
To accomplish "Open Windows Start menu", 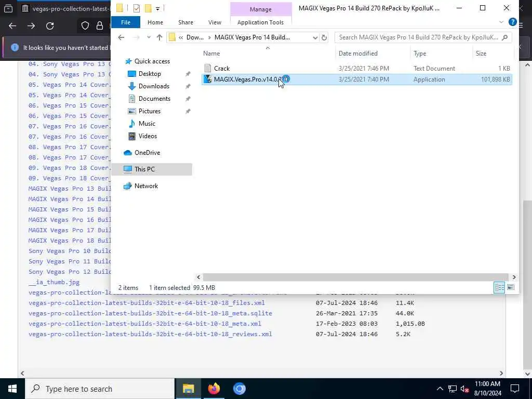I will [12, 389].
